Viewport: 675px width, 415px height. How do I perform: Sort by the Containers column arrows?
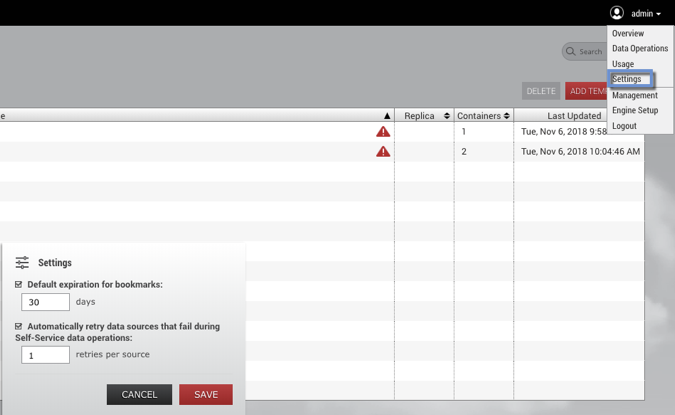tap(507, 116)
